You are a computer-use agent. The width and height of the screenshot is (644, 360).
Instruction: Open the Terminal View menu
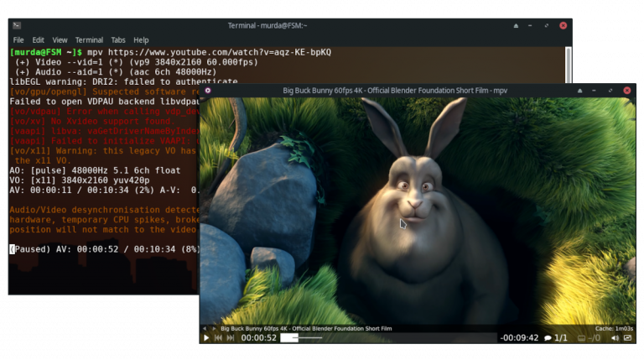click(x=60, y=40)
